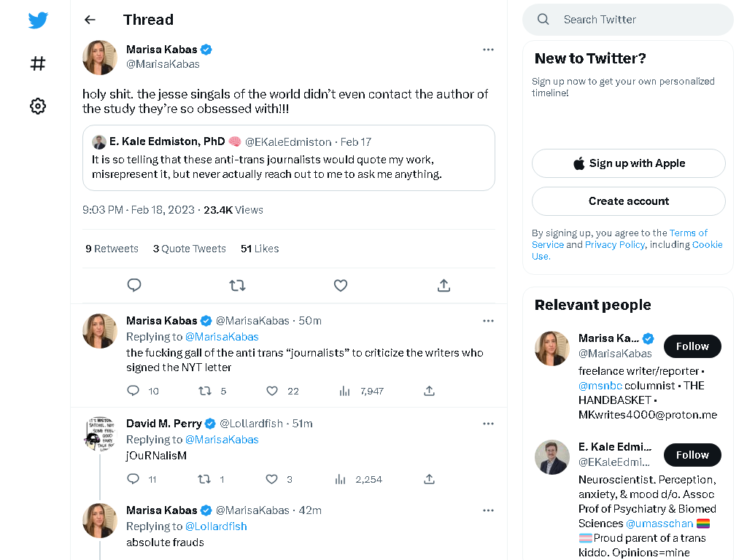The height and width of the screenshot is (560, 747).
Task: Open more options on David M. Perry's reply
Action: (x=488, y=424)
